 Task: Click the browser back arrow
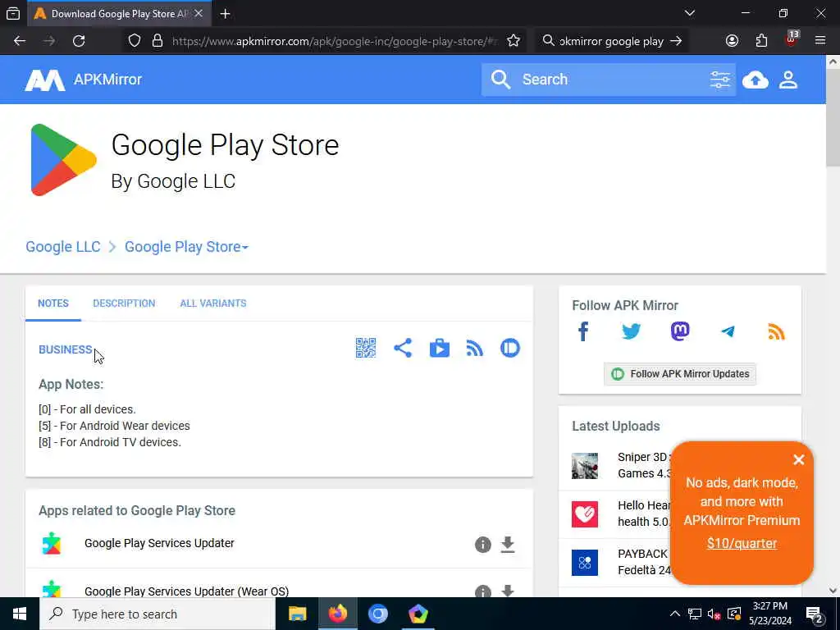point(20,41)
